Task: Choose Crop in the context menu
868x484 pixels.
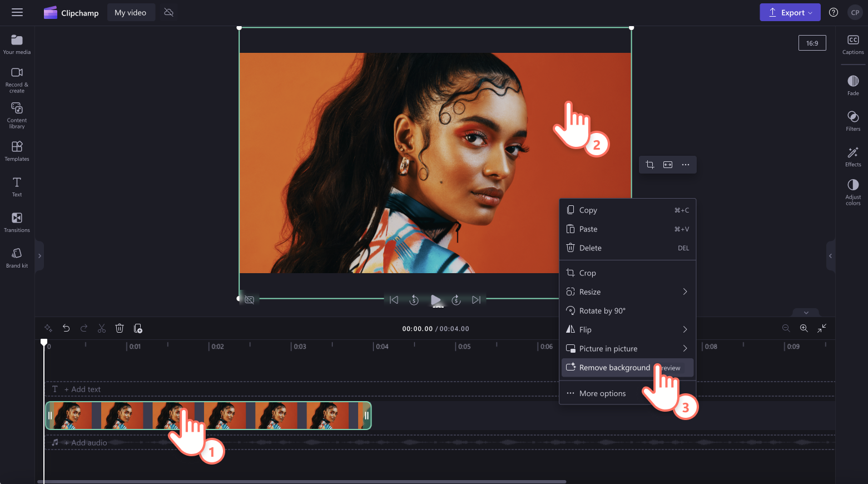Action: [x=627, y=273]
